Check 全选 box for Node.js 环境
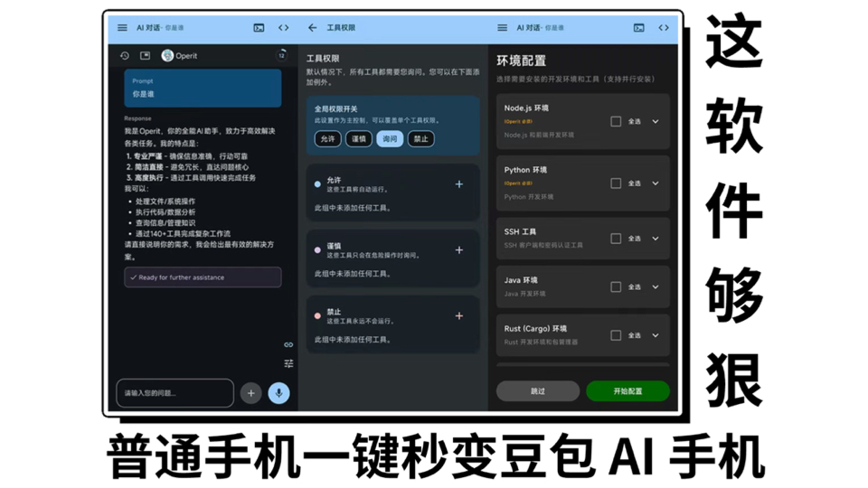This screenshot has width=868, height=488. [x=616, y=121]
